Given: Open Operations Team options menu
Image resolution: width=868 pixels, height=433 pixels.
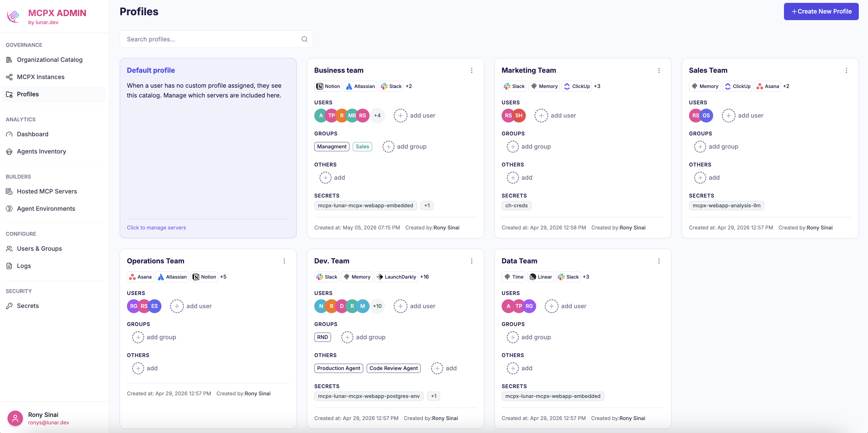Looking at the screenshot, I should click(x=284, y=261).
